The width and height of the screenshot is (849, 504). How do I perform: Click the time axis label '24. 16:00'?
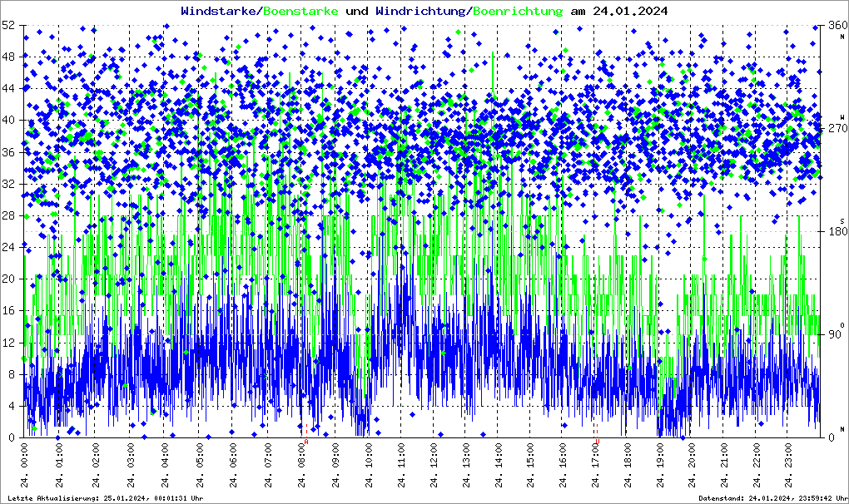point(563,465)
